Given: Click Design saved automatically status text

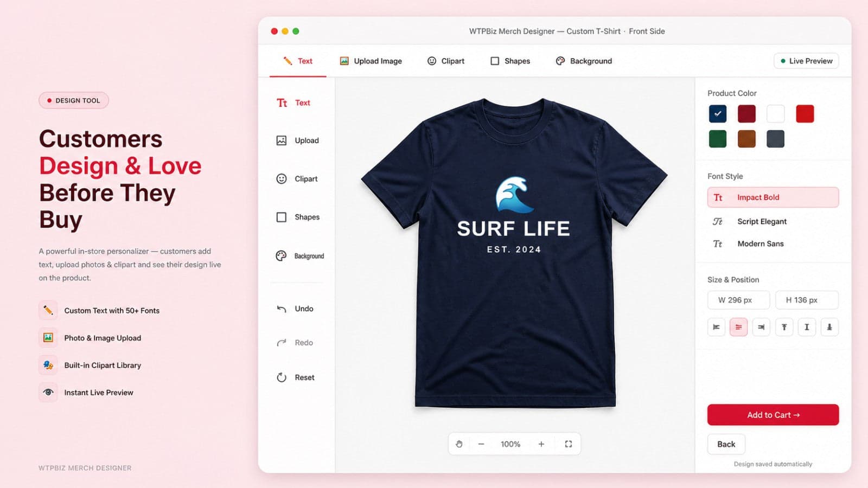Looking at the screenshot, I should (x=773, y=464).
